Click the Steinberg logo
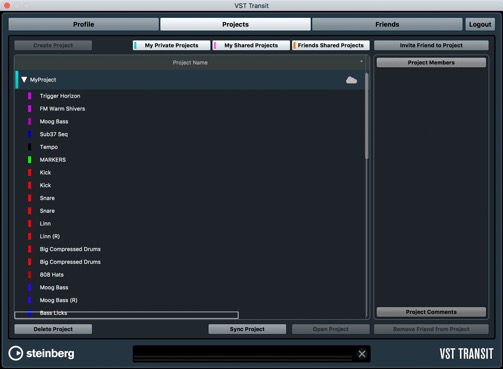503x369 pixels. tap(41, 353)
